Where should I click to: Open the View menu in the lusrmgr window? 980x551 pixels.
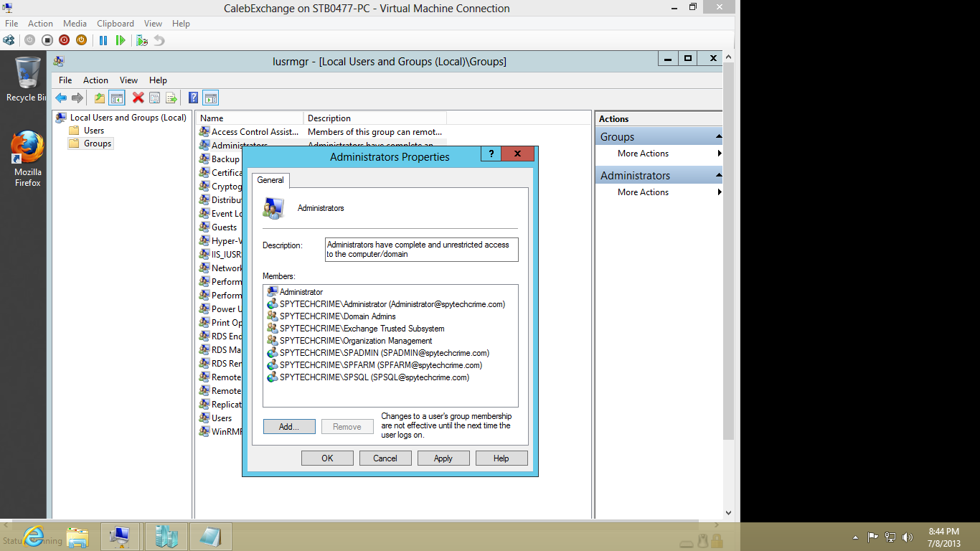click(x=128, y=80)
